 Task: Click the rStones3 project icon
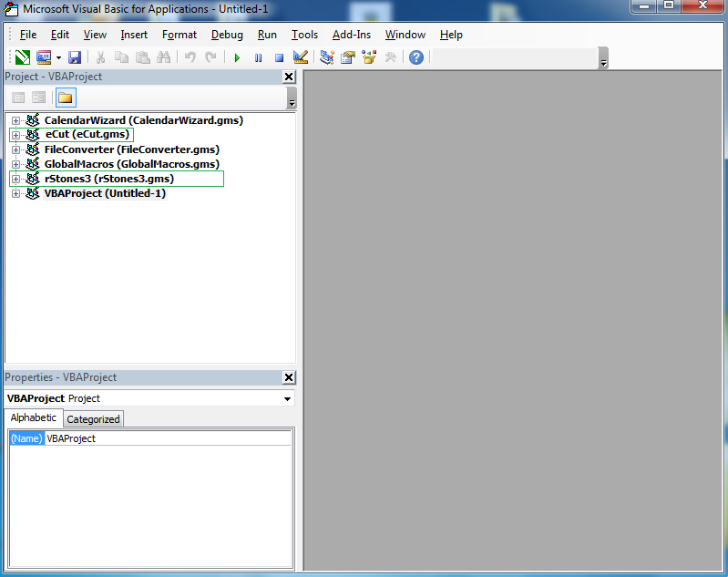(x=33, y=179)
